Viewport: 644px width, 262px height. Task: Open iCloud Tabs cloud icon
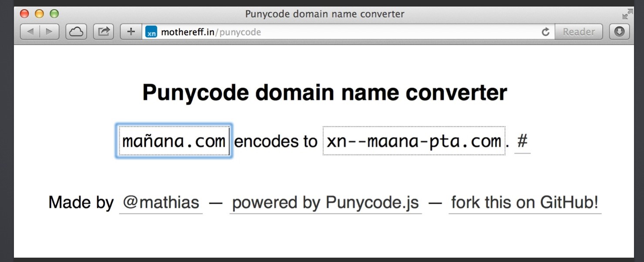coord(76,32)
